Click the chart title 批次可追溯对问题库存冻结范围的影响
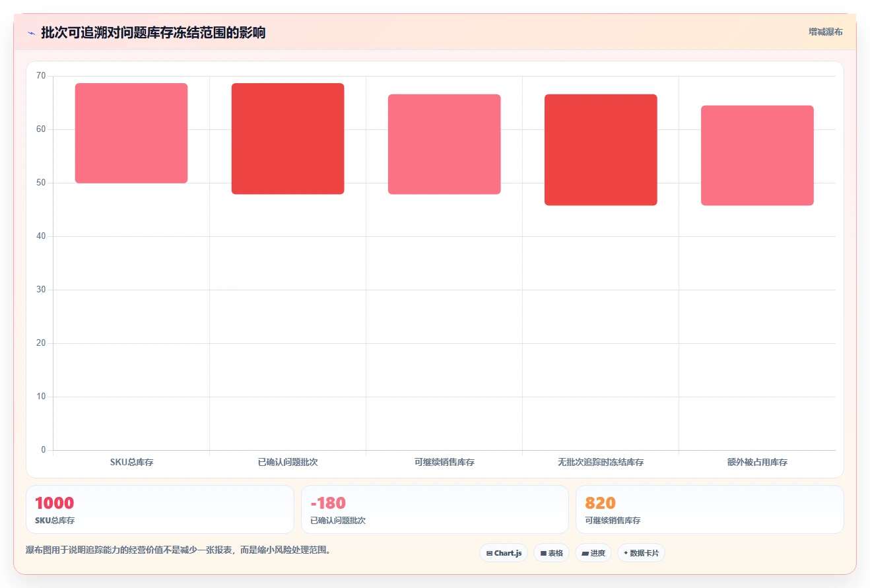This screenshot has width=870, height=588. tap(153, 32)
